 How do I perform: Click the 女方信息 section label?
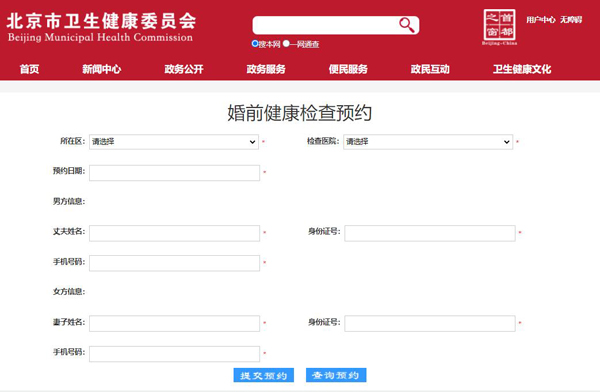pyautogui.click(x=69, y=292)
